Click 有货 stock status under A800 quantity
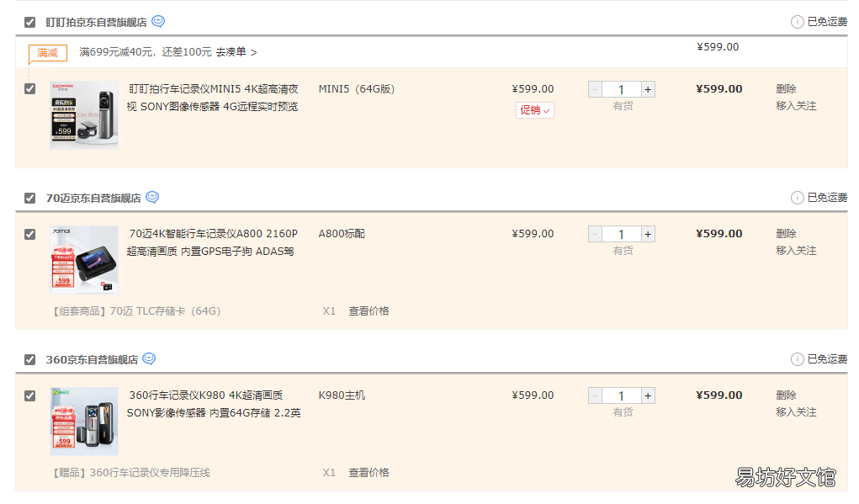The height and width of the screenshot is (504, 859). click(623, 251)
